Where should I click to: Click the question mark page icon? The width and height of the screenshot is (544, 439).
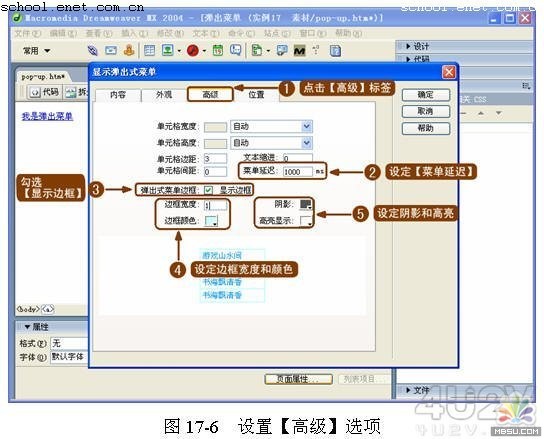(x=335, y=51)
